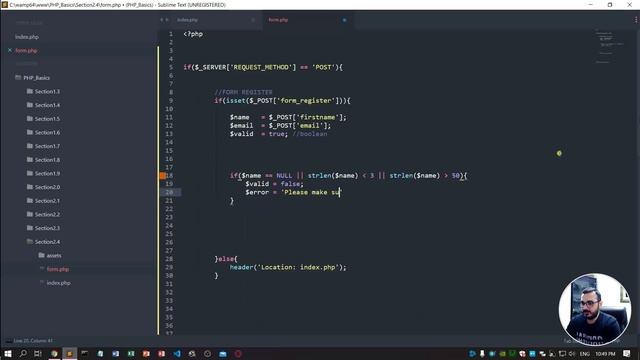The width and height of the screenshot is (640, 360).
Task: Open form.php in the Section2.4 tree
Action: tap(58, 269)
